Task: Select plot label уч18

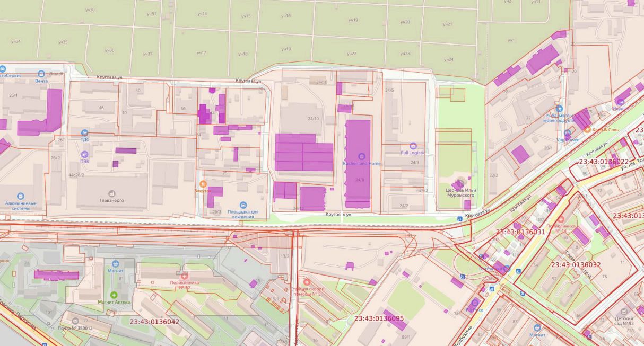Action: point(243,54)
